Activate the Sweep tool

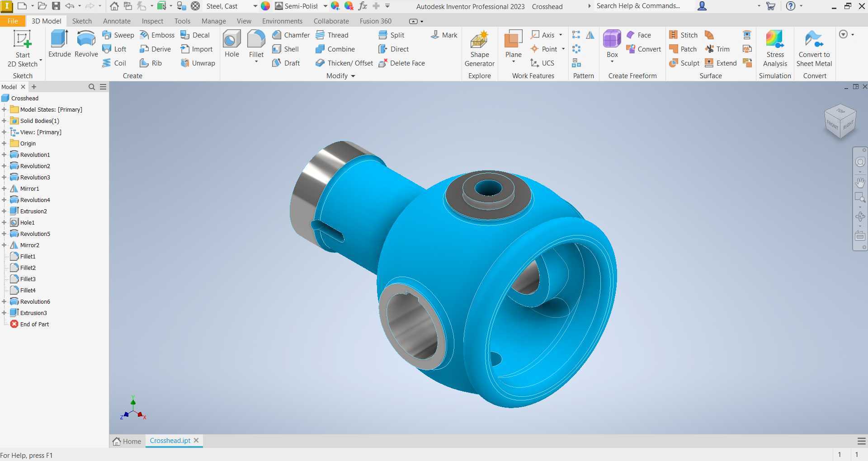[118, 35]
